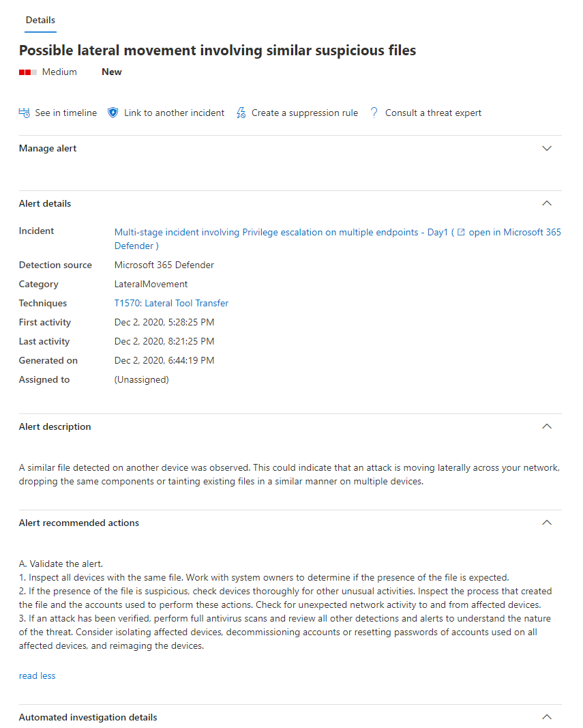Click the Create a suppression rule icon
This screenshot has width=583, height=728.
[241, 113]
